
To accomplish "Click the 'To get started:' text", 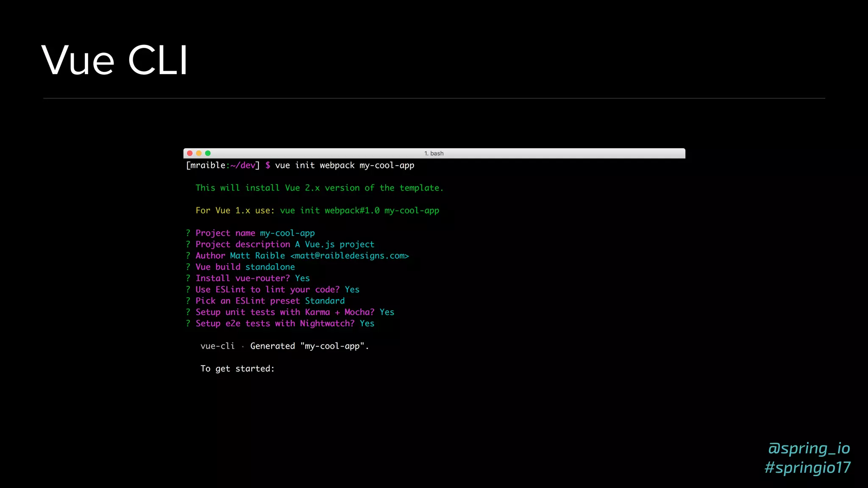I will click(x=237, y=369).
